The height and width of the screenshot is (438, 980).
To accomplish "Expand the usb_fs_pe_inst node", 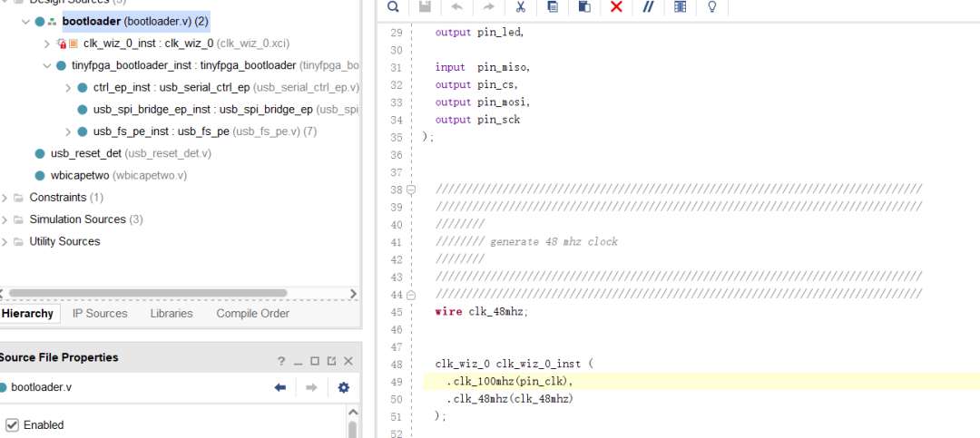I will (x=68, y=131).
